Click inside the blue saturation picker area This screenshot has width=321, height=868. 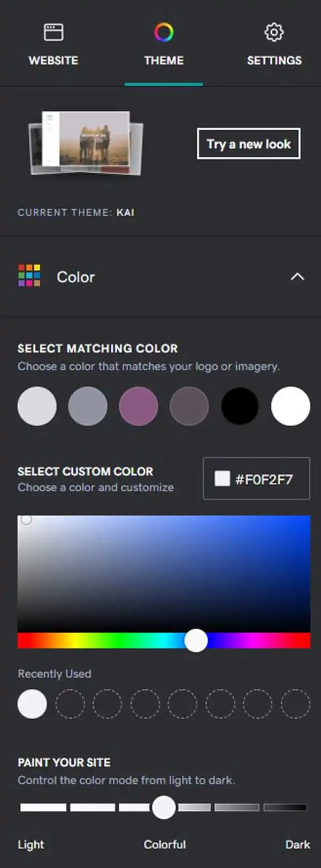point(164,573)
